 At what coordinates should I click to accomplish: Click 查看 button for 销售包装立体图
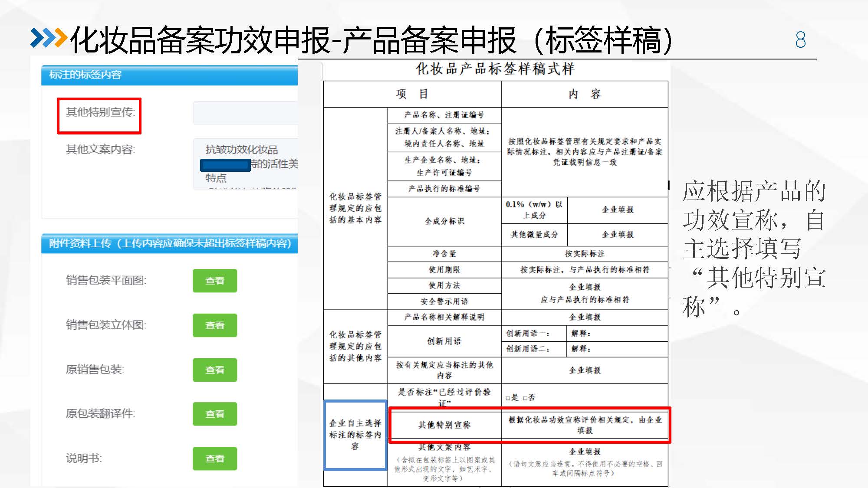point(215,325)
